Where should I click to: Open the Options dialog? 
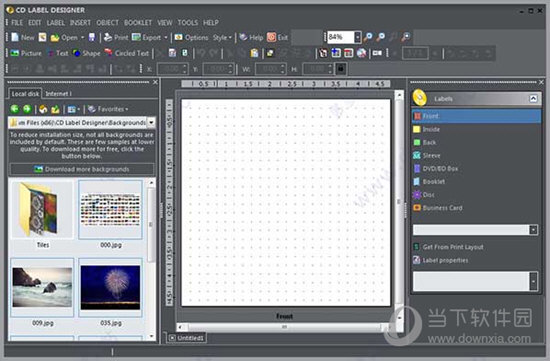(191, 37)
